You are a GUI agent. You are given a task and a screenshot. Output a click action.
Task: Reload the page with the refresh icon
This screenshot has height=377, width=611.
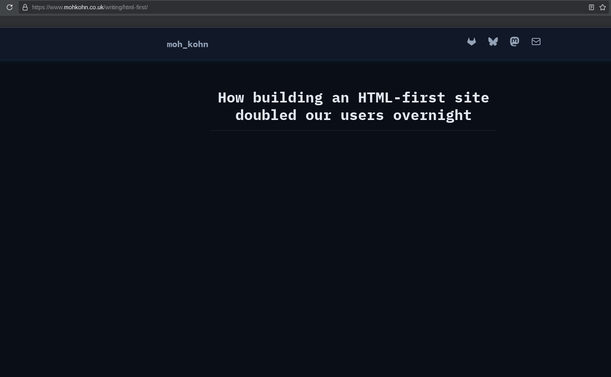pyautogui.click(x=9, y=7)
